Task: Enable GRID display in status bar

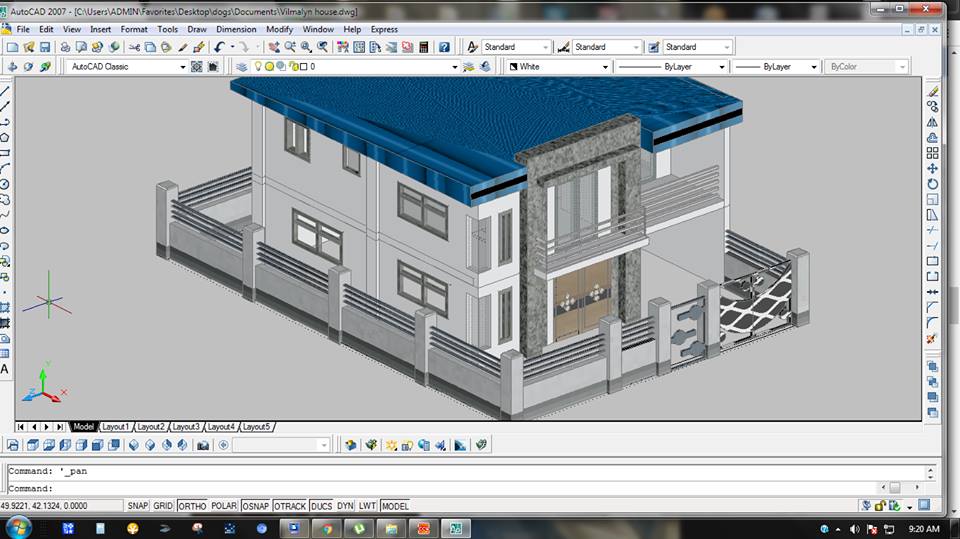Action: coord(163,506)
